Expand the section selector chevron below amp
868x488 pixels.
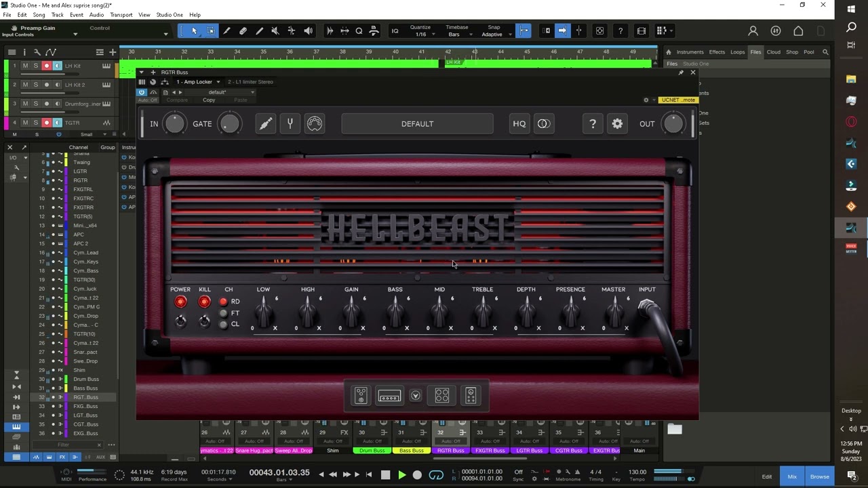point(416,396)
